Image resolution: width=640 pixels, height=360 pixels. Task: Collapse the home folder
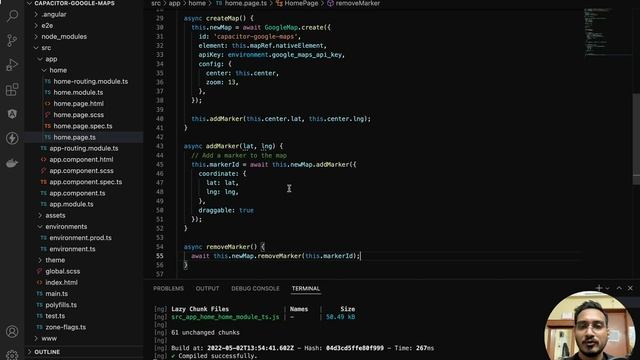click(58, 70)
